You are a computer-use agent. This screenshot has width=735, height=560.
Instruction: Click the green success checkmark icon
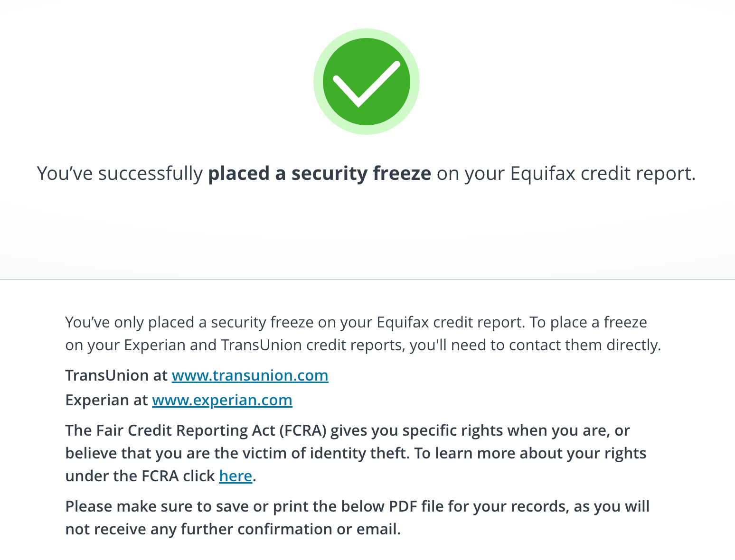tap(366, 82)
